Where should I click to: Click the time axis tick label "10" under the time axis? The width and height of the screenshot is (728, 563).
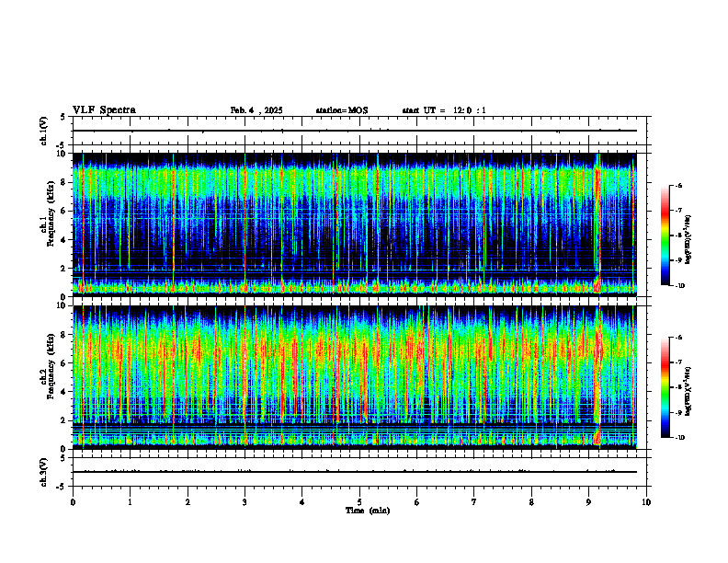646,502
